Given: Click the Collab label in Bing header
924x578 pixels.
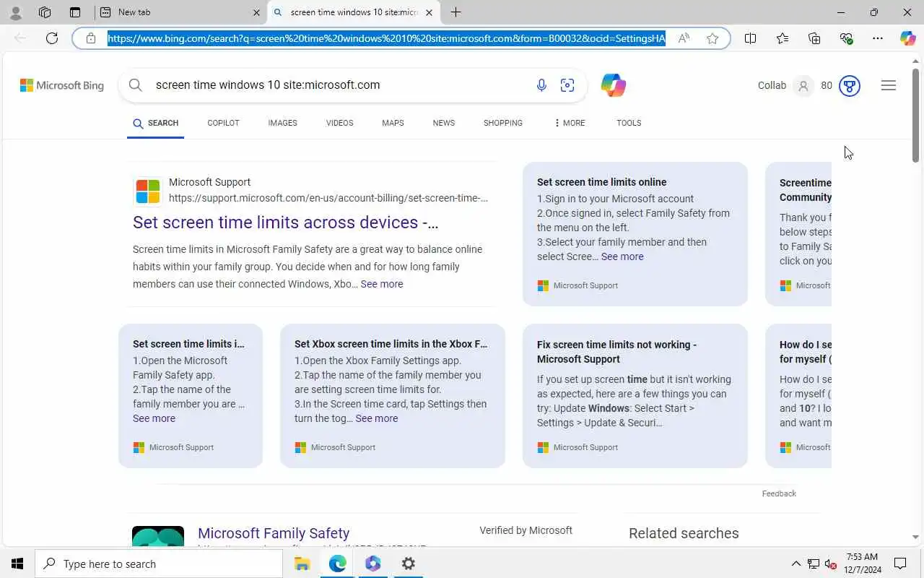Looking at the screenshot, I should tap(772, 85).
